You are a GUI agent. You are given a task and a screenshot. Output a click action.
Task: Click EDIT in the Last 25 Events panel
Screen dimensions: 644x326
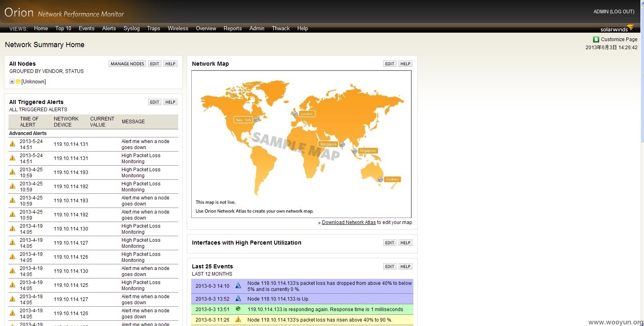390,266
